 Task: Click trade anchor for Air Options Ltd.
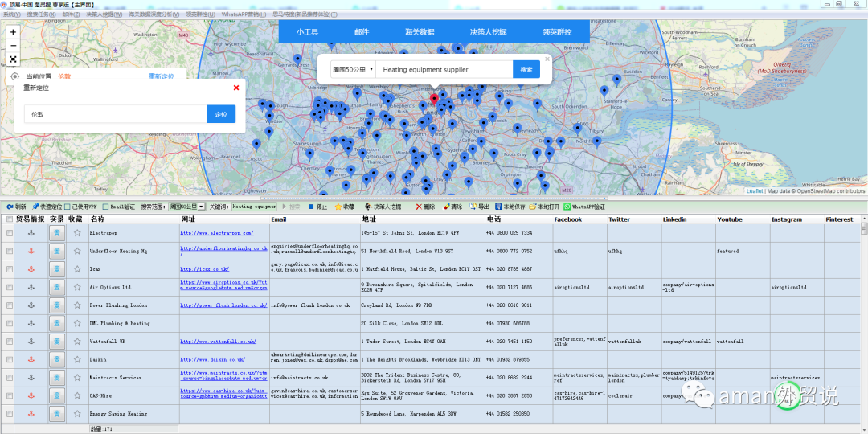[x=31, y=287]
